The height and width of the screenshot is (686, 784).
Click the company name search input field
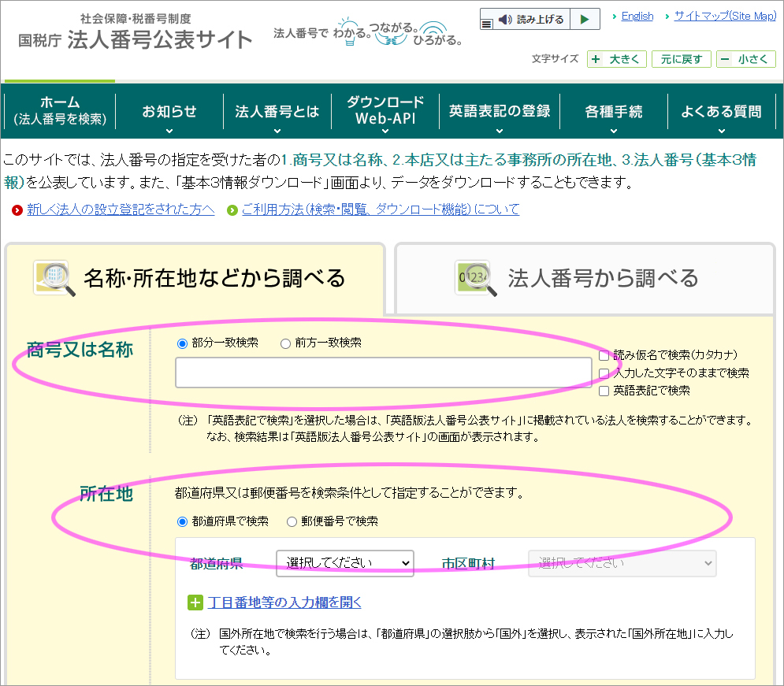383,372
